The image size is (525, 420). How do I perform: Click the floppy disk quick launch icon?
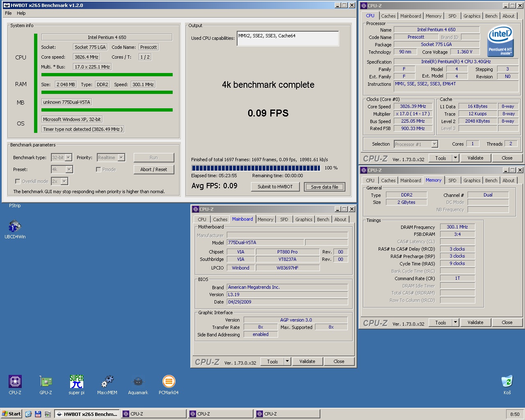click(38, 414)
